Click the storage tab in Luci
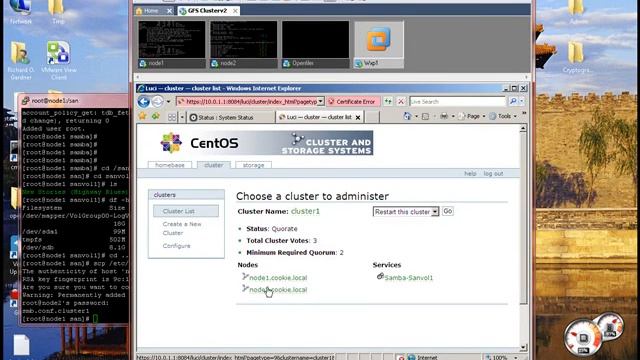 (x=253, y=165)
